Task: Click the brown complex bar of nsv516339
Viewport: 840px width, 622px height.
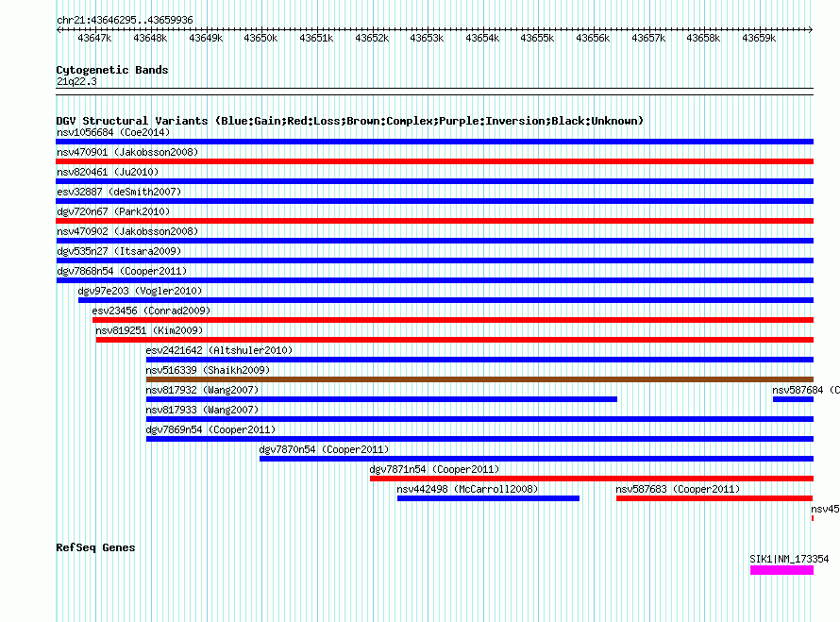Action: pos(479,379)
